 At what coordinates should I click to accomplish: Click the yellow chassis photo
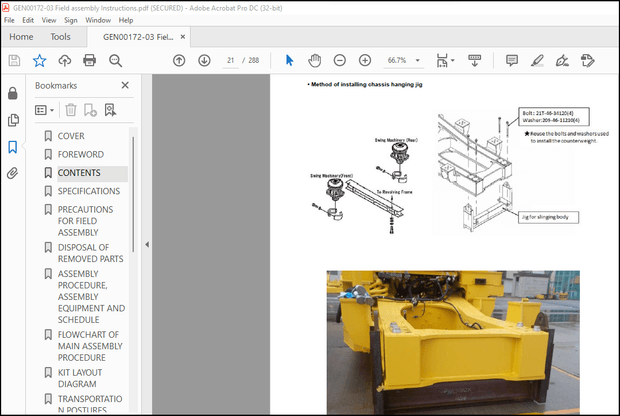453,342
